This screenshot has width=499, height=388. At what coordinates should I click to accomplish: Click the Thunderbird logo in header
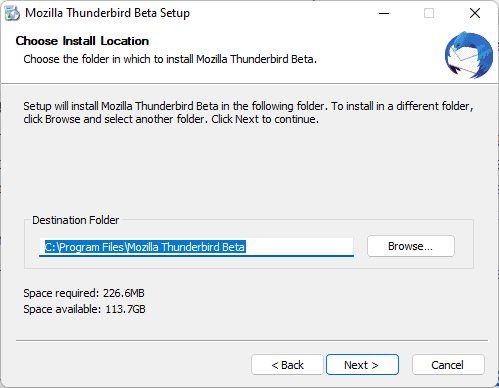[x=469, y=55]
